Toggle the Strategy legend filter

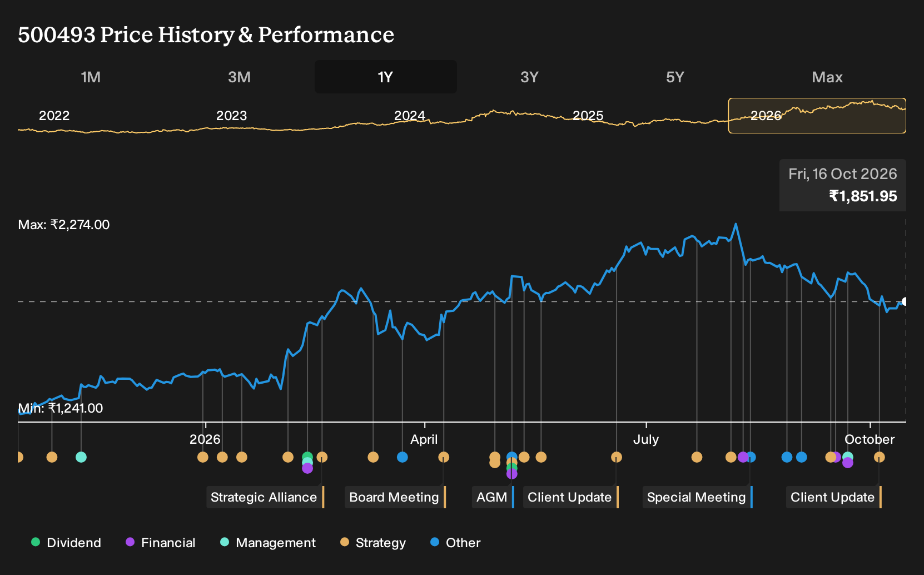pyautogui.click(x=373, y=542)
